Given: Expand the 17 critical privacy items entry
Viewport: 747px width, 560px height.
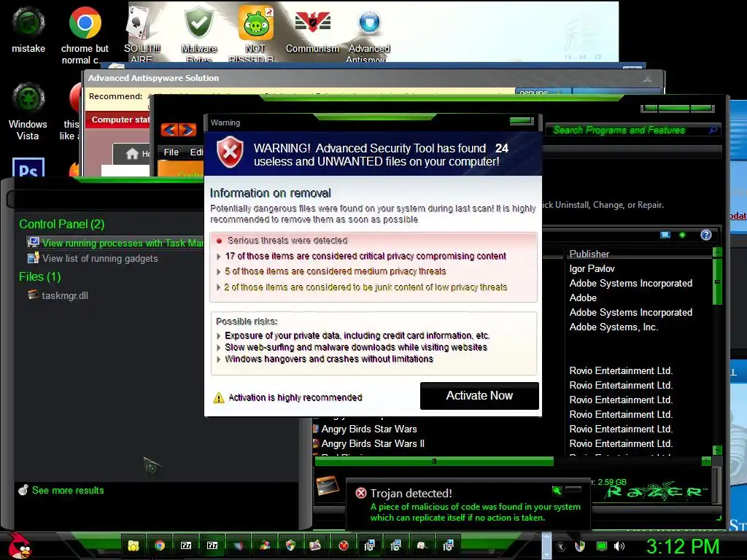Looking at the screenshot, I should coord(219,256).
